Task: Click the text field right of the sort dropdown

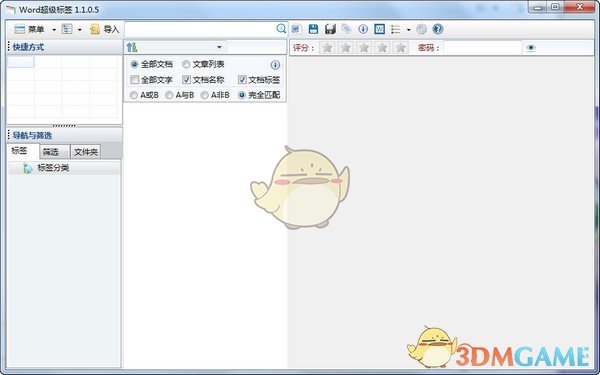Action: pos(256,47)
